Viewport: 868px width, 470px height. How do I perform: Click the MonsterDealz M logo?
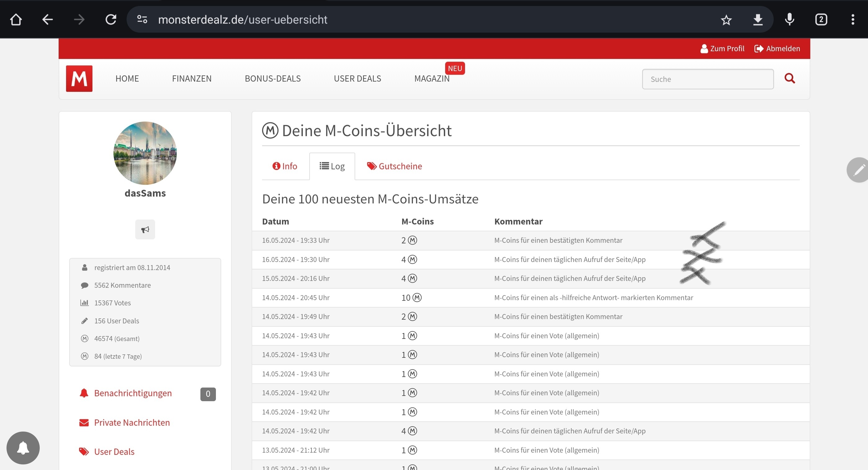(79, 78)
